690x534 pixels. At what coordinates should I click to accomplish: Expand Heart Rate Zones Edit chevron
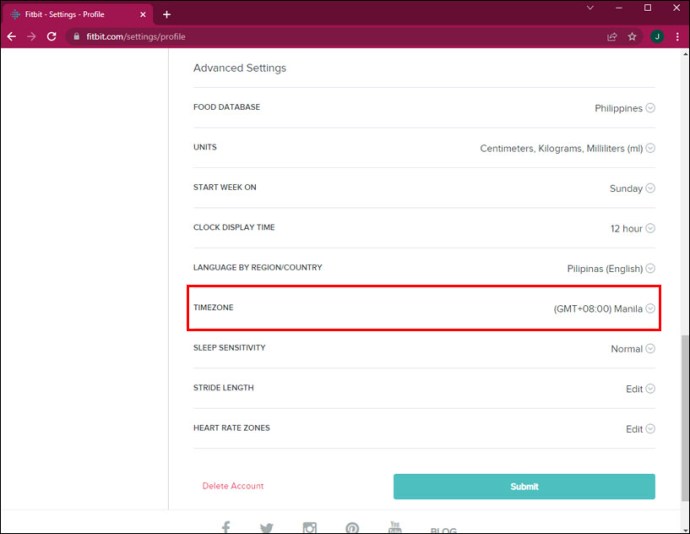tap(650, 428)
